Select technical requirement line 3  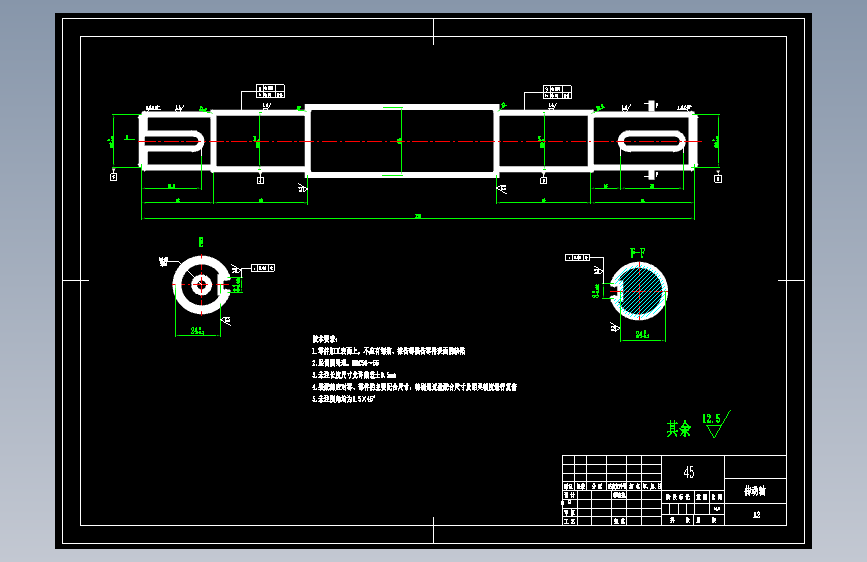tap(354, 375)
